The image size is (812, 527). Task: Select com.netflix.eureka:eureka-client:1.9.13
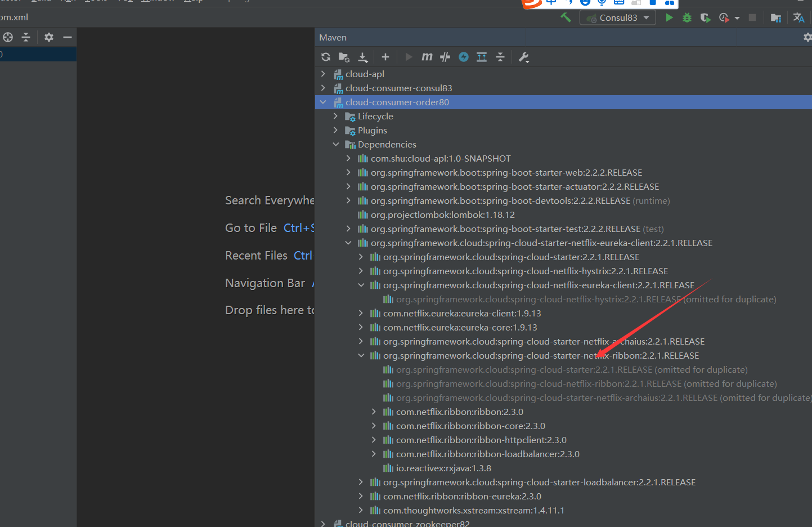(462, 313)
